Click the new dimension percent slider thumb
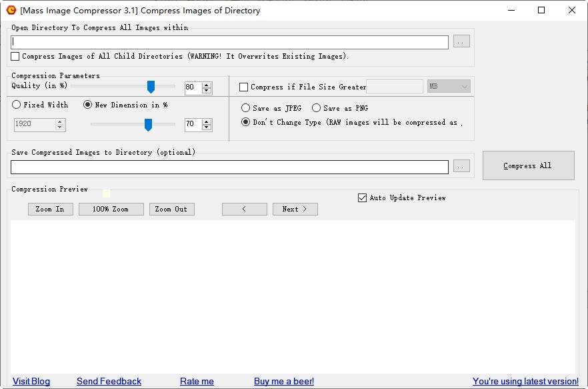Image resolution: width=588 pixels, height=389 pixels. (148, 125)
